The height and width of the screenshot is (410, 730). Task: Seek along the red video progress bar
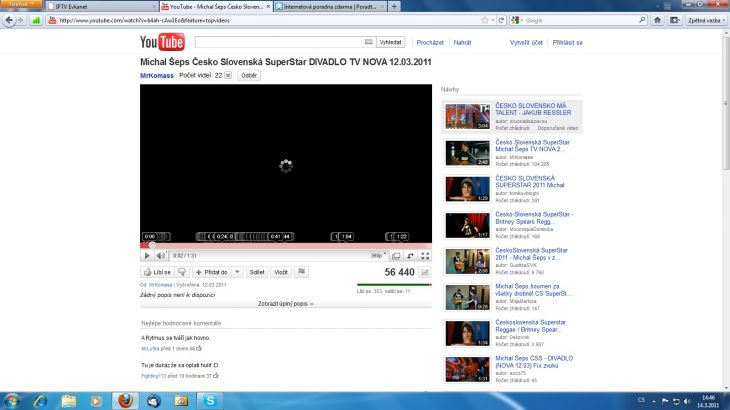286,245
